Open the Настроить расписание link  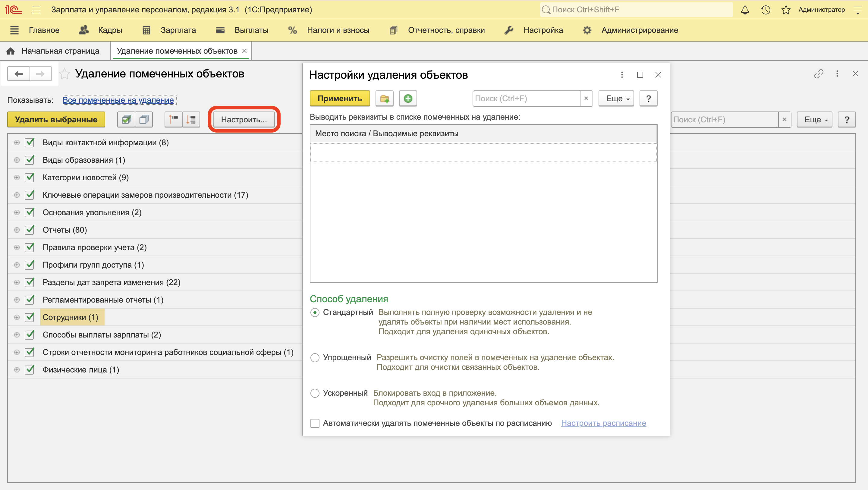603,423
